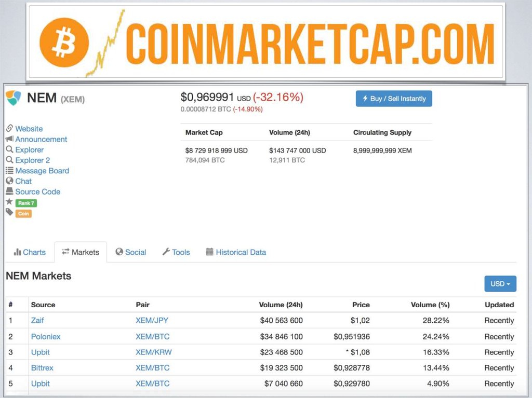Click the list icon beside Message Board
The width and height of the screenshot is (532, 398).
[x=9, y=171]
